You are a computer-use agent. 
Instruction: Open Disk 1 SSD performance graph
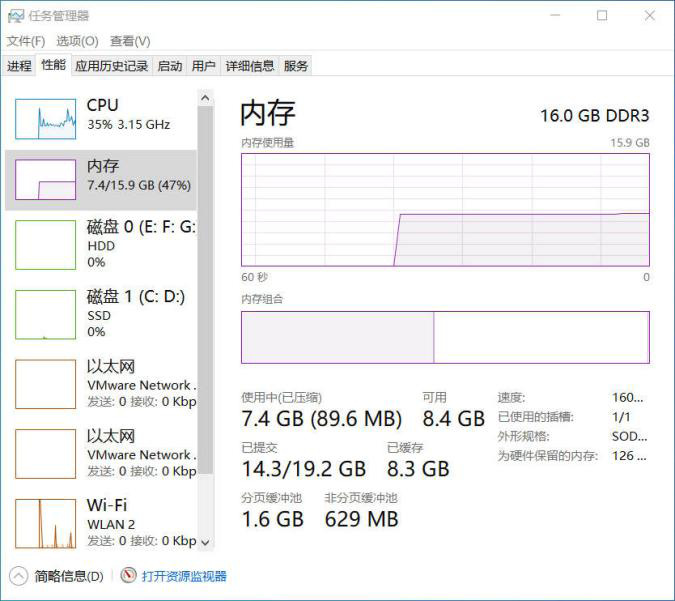[45, 314]
